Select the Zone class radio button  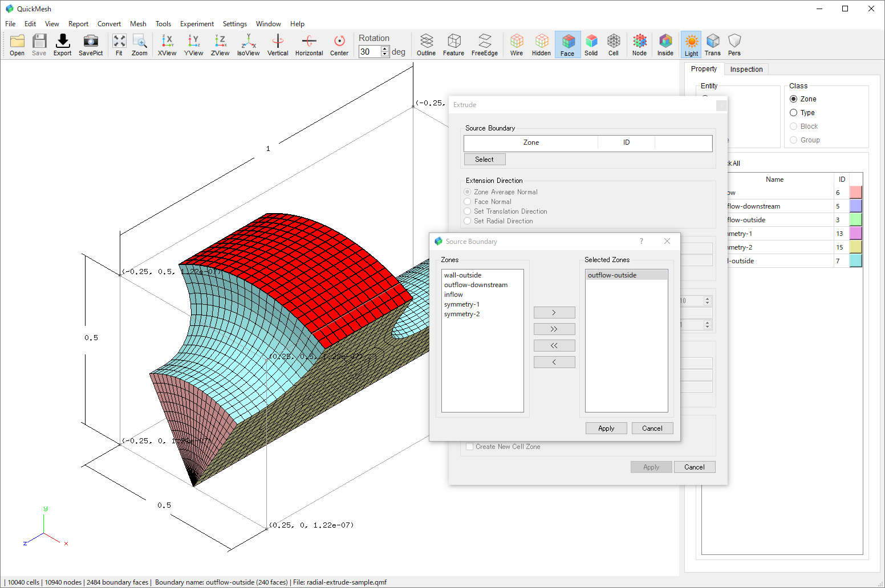(794, 99)
